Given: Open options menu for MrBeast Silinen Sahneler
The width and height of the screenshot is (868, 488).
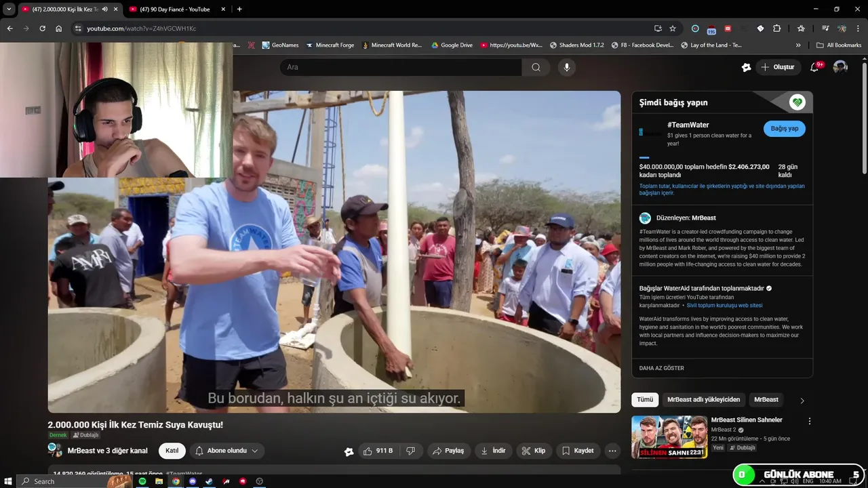Looking at the screenshot, I should [x=809, y=421].
